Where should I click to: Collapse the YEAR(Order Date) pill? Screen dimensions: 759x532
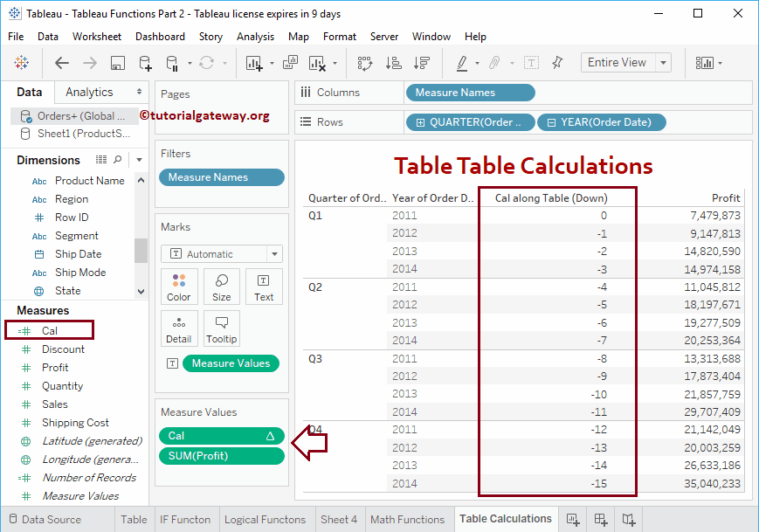[551, 122]
